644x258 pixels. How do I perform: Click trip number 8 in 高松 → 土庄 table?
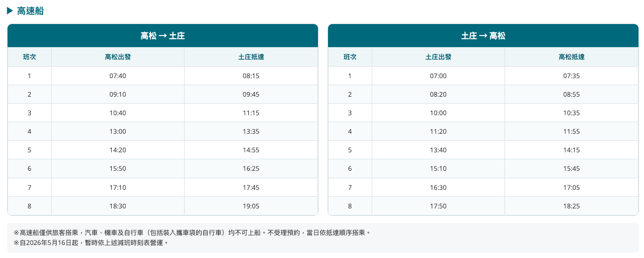30,206
